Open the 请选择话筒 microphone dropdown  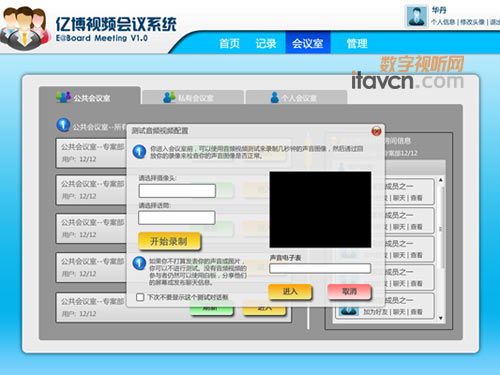click(x=177, y=218)
